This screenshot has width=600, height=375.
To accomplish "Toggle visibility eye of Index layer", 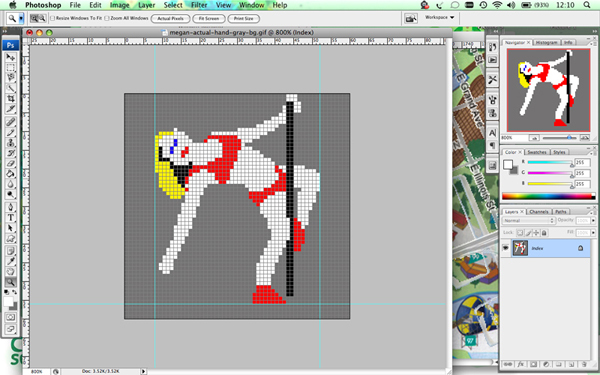I will click(x=505, y=248).
